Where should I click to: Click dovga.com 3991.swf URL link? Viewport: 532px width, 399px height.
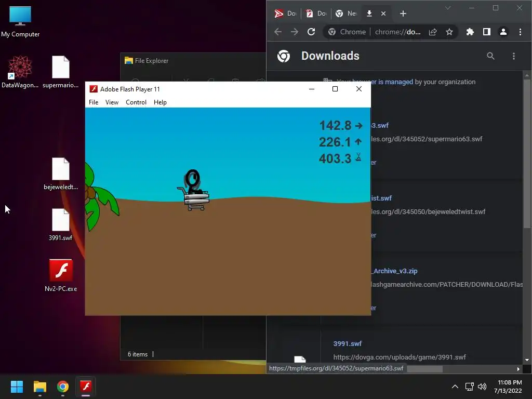400,357
